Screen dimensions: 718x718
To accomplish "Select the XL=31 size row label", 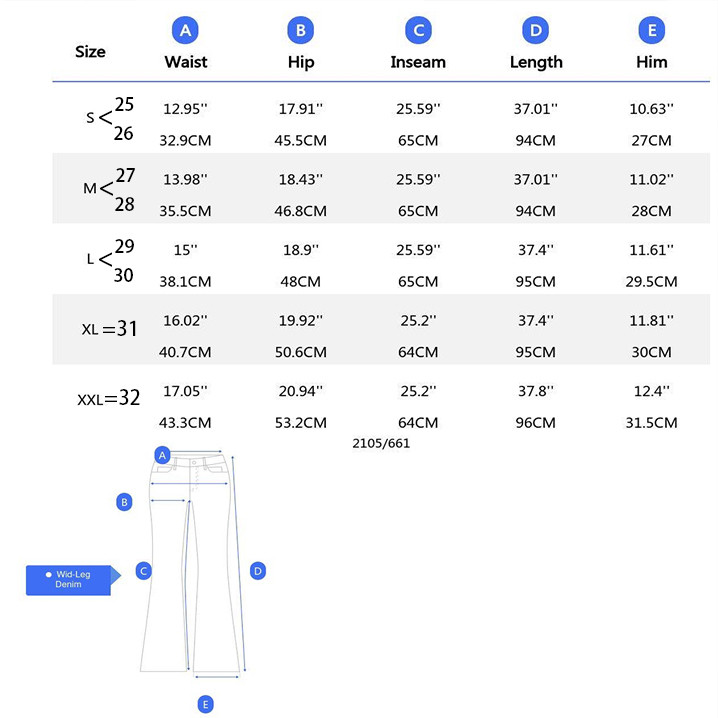I will pos(109,328).
